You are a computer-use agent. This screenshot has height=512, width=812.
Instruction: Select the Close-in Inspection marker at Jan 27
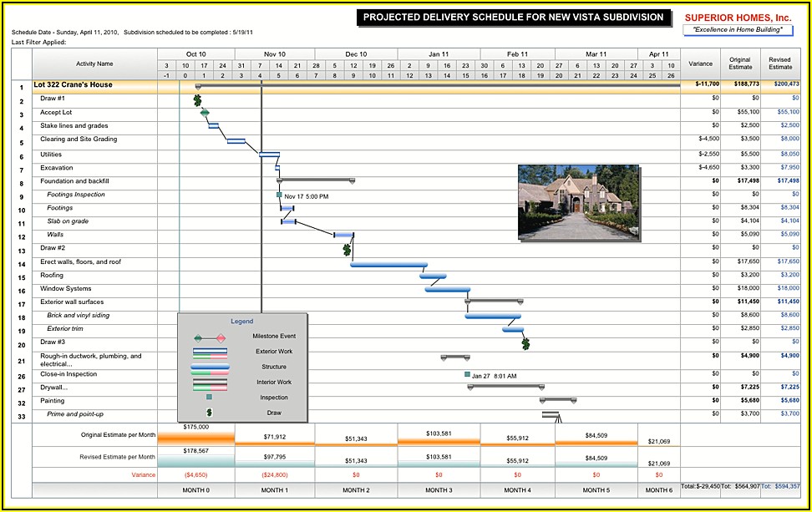click(x=466, y=375)
